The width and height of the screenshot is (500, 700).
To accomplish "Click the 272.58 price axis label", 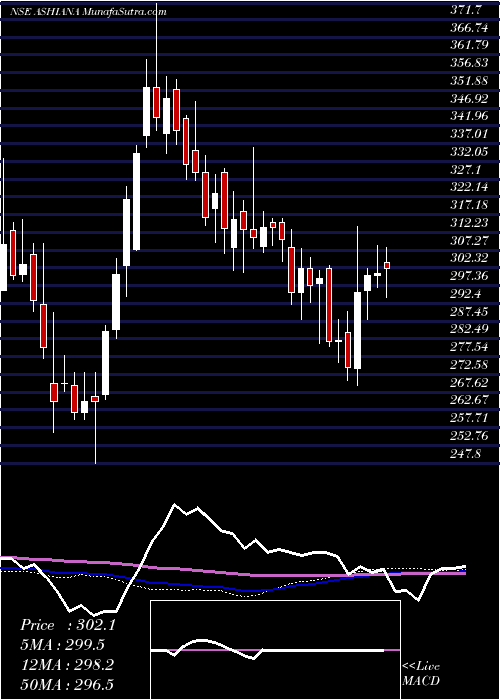I will 469,365.
